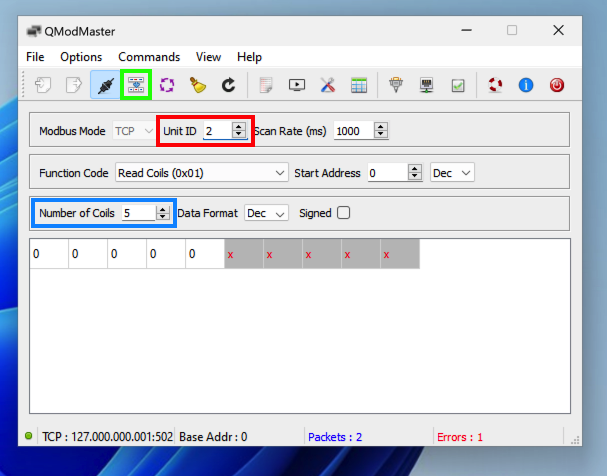
Task: Click the 'Base Addr : 0' status text
Action: click(x=213, y=437)
